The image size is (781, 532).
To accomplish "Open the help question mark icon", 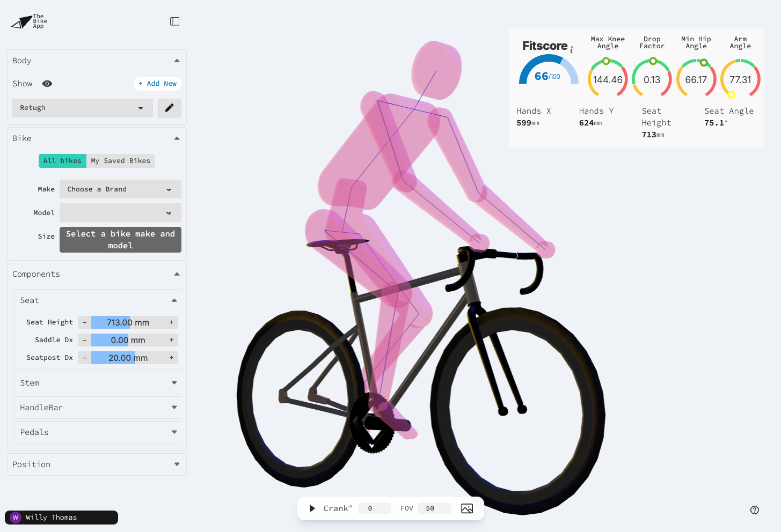I will point(754,510).
